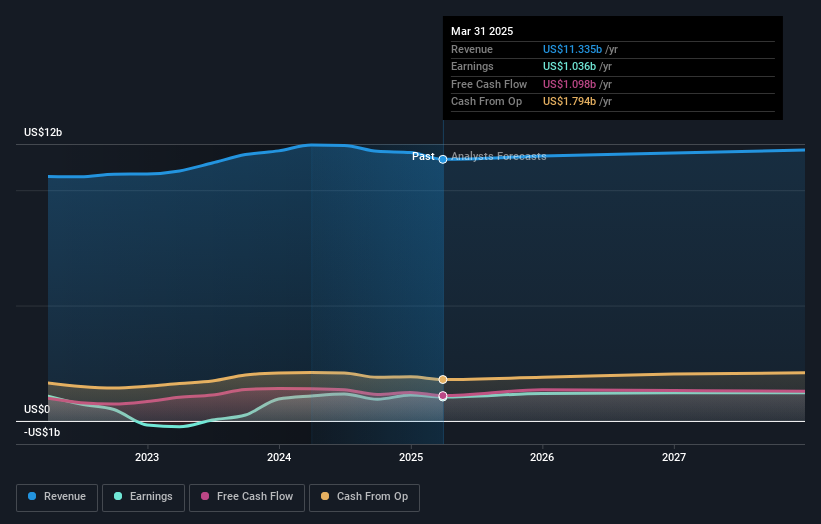This screenshot has height=524, width=821.
Task: Toggle the Revenue legend button
Action: (x=57, y=497)
